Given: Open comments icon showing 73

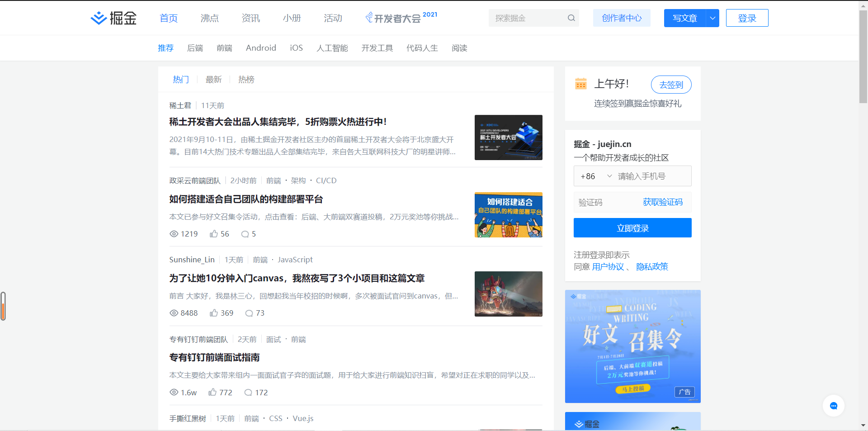Looking at the screenshot, I should 249,313.
